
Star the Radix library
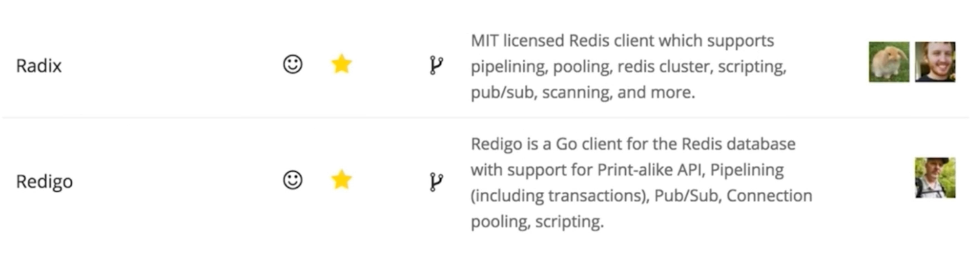(341, 64)
